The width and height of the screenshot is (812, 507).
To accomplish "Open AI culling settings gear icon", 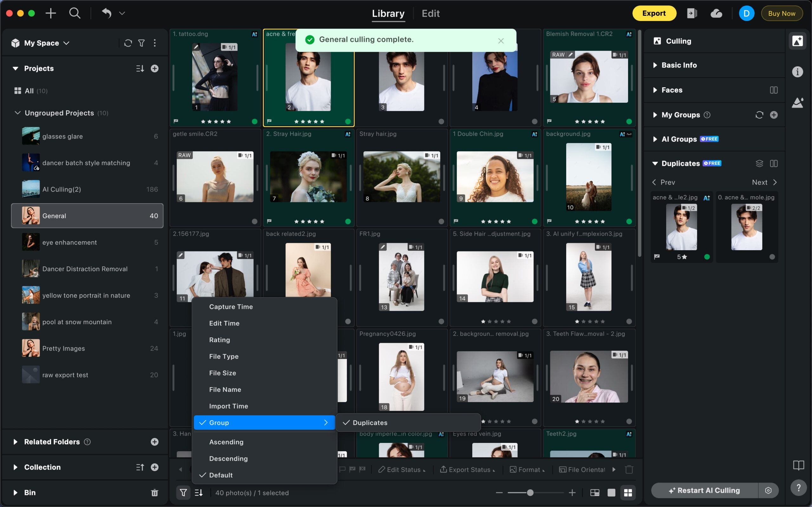I will pyautogui.click(x=768, y=491).
